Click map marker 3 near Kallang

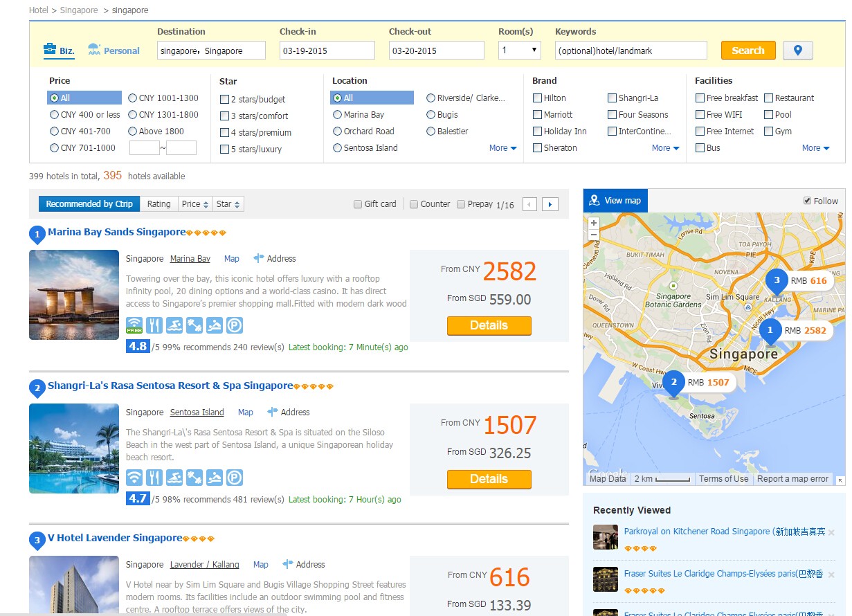[x=777, y=282]
